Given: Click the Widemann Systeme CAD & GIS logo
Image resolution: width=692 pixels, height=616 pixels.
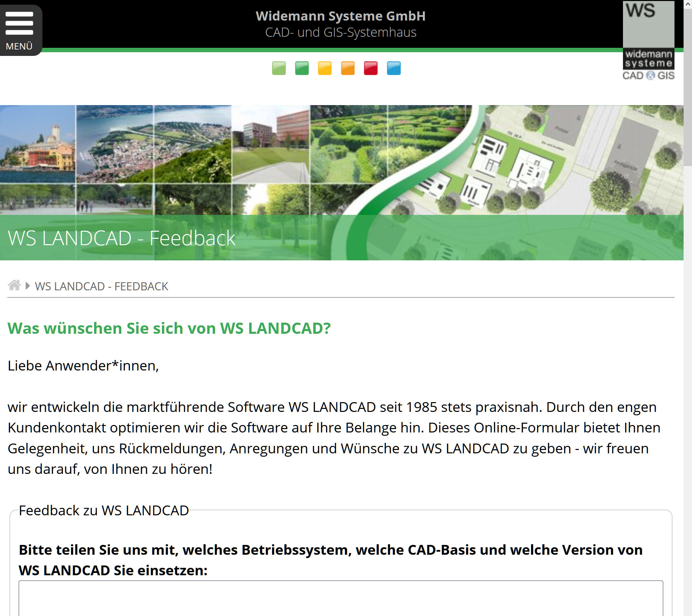Looking at the screenshot, I should 648,41.
